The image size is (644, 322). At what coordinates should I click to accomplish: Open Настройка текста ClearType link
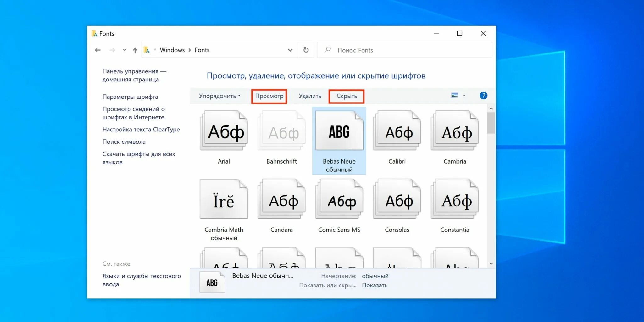coord(141,130)
